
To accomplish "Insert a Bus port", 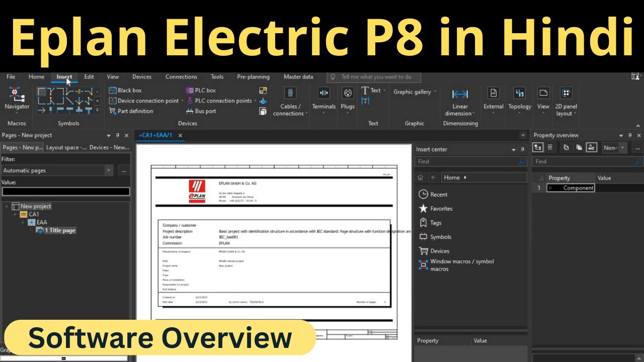I will point(201,111).
